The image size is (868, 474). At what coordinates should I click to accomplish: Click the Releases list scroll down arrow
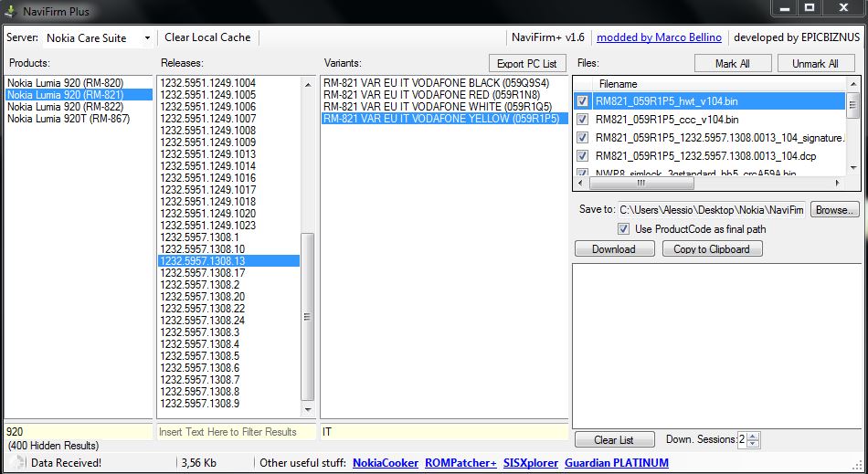[x=308, y=410]
